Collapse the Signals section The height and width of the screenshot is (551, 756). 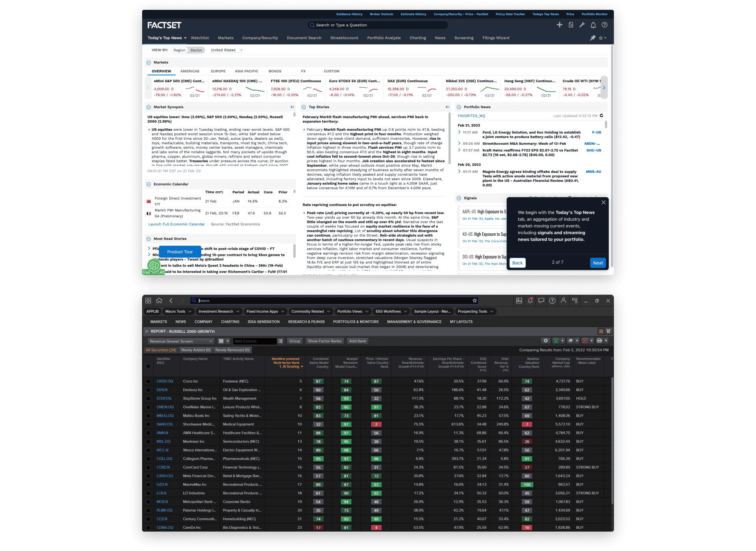(459, 198)
